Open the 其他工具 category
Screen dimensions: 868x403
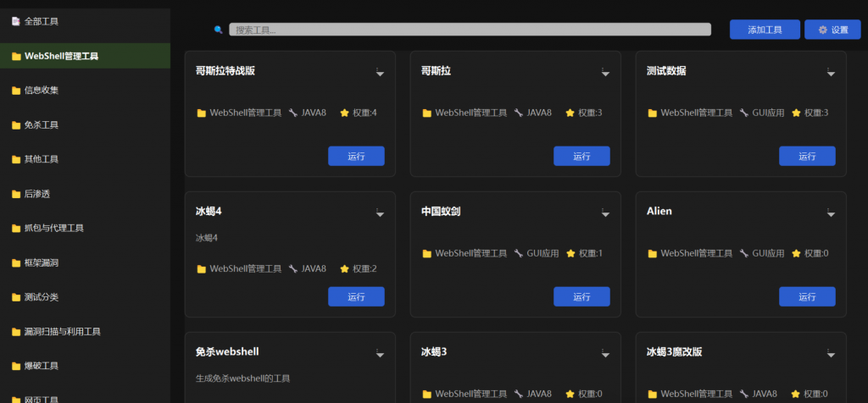(x=85, y=159)
